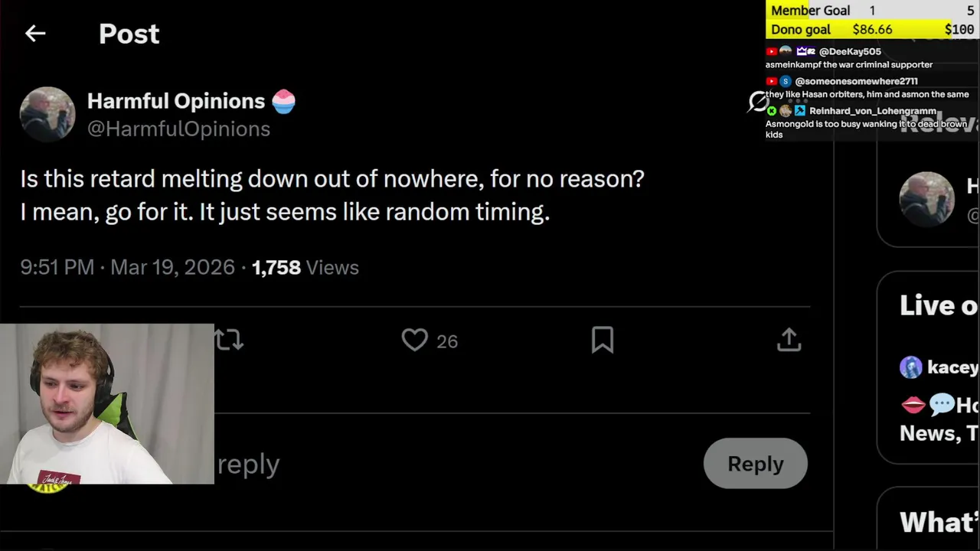Image resolution: width=980 pixels, height=551 pixels.
Task: Click the sidebar relevant-person avatar
Action: (x=926, y=199)
